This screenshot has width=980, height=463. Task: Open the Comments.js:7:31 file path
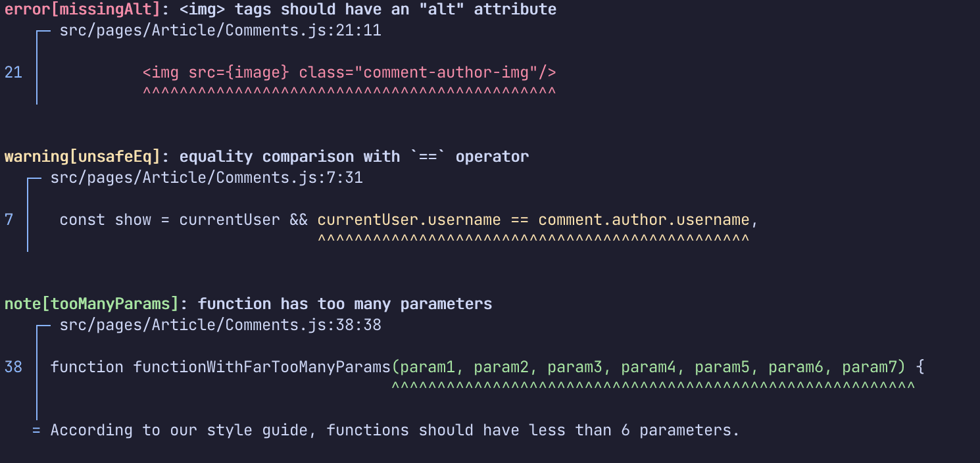click(207, 178)
